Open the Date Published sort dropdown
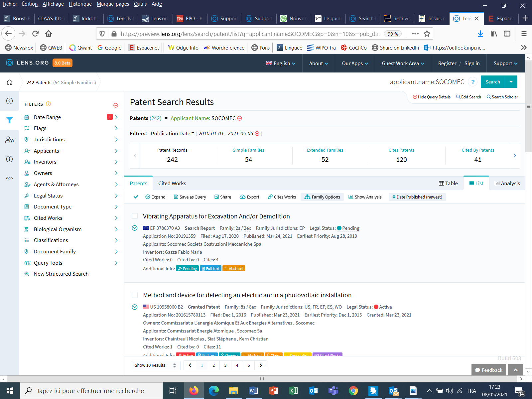Screen dimensions: 532x399 click(417, 197)
